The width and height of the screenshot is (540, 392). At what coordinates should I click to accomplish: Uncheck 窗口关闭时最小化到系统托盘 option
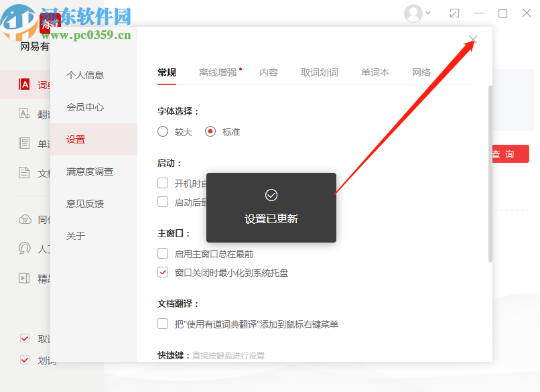tap(163, 272)
